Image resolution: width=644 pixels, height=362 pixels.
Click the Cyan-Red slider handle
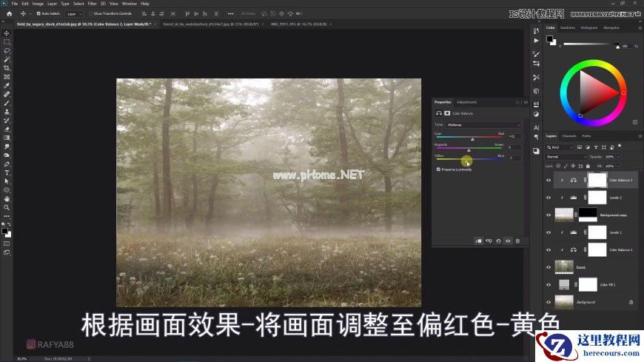472,139
